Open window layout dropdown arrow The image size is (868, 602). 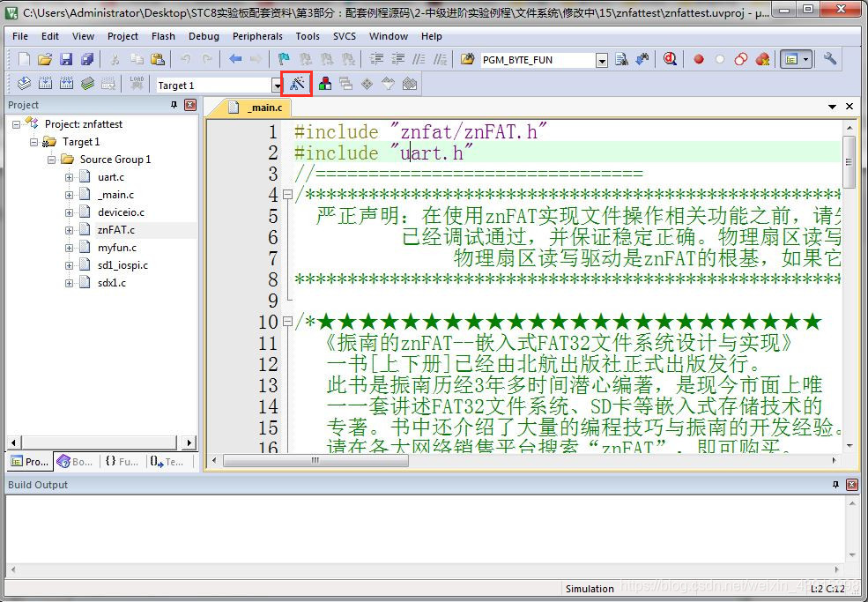coord(806,59)
